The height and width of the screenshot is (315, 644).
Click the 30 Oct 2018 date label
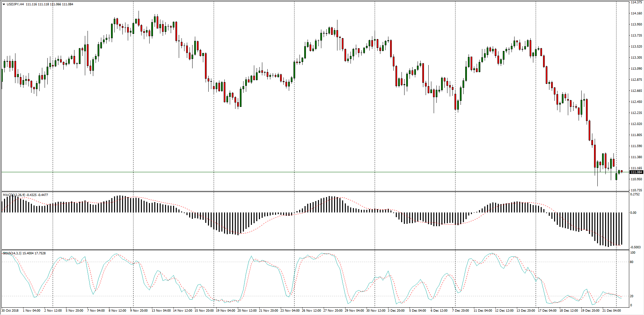[10, 311]
